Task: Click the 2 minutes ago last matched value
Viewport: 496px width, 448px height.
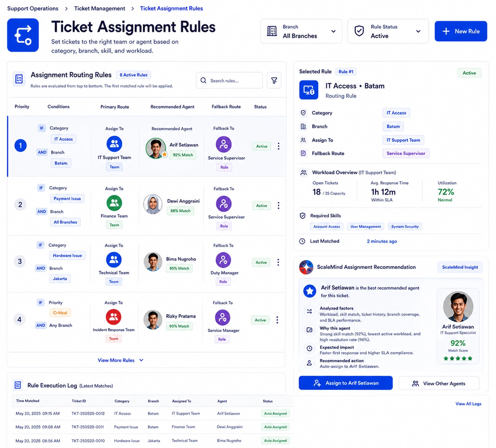Action: click(x=382, y=241)
